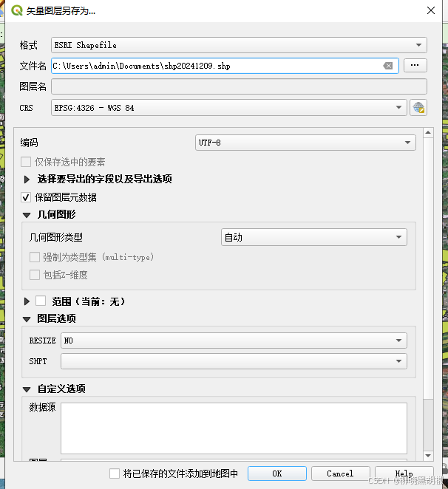Click the Help button
The height and width of the screenshot is (489, 448).
click(x=404, y=473)
